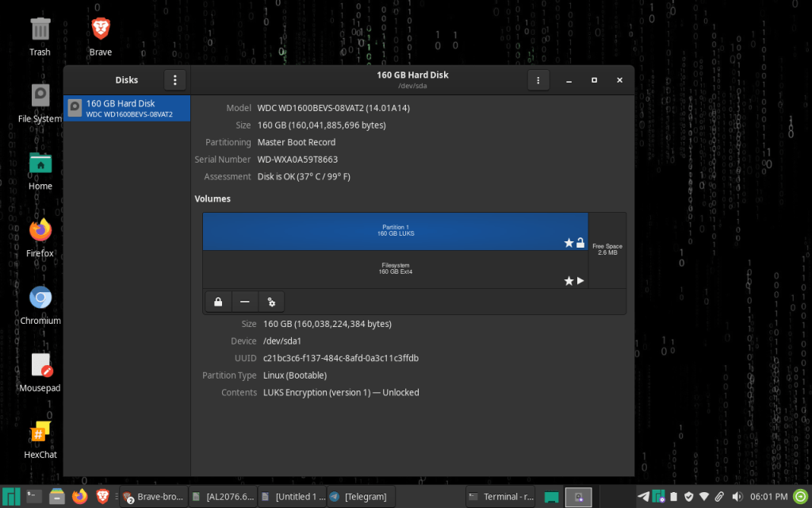Launch Brave from desktop icon
The image size is (812, 508).
(101, 37)
